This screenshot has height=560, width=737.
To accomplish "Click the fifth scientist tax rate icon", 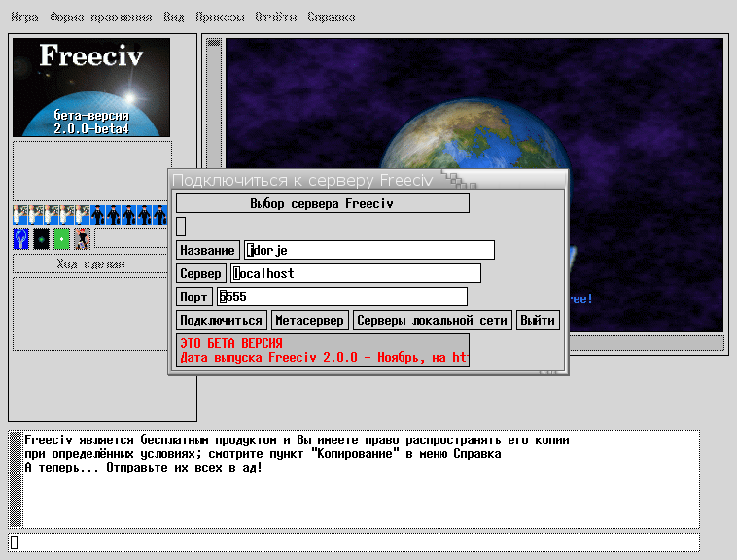I will [x=83, y=215].
